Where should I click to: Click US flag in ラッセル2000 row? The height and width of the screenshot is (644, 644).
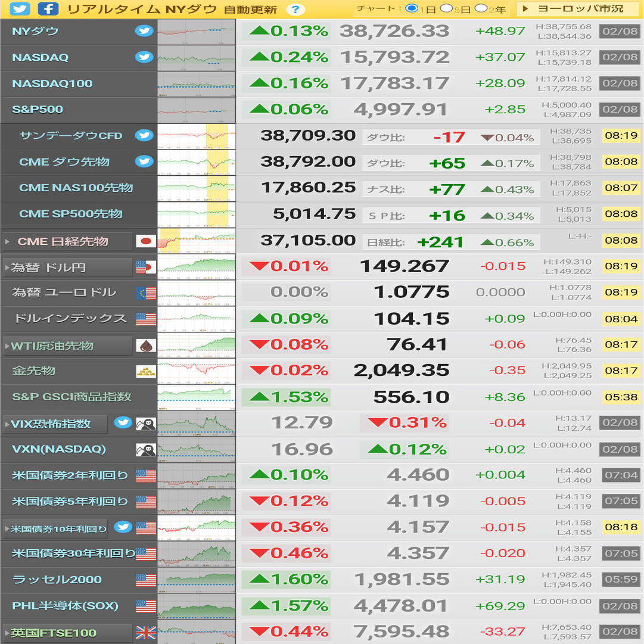click(x=146, y=580)
